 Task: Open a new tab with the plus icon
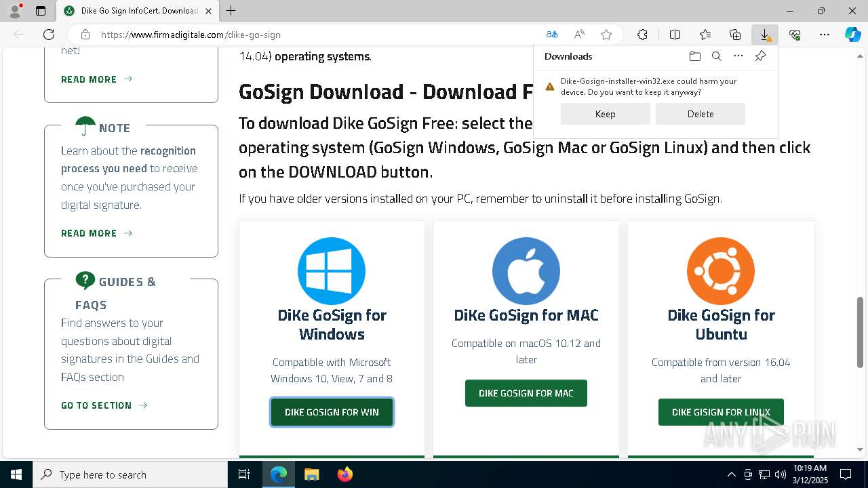point(231,11)
